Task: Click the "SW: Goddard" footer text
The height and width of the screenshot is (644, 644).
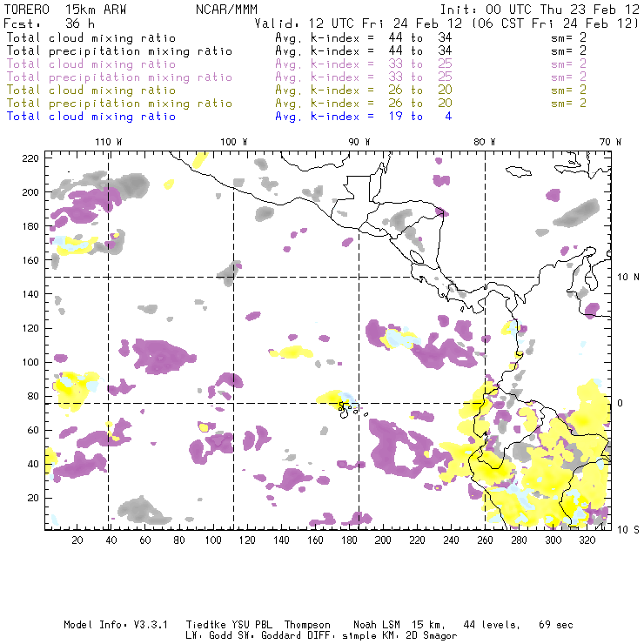Action: (x=269, y=636)
